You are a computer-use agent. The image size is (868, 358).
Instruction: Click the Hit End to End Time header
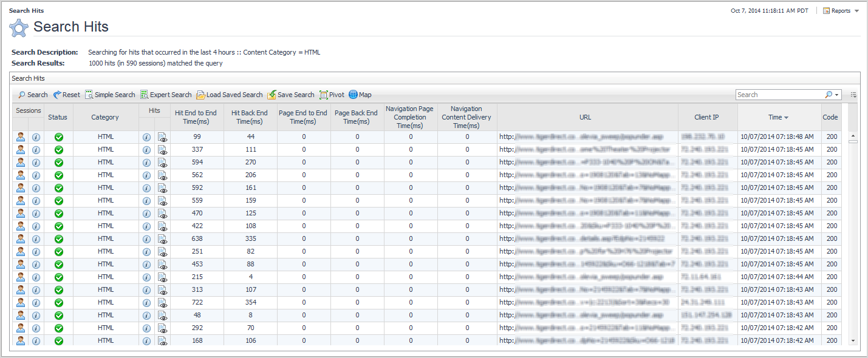tap(196, 117)
